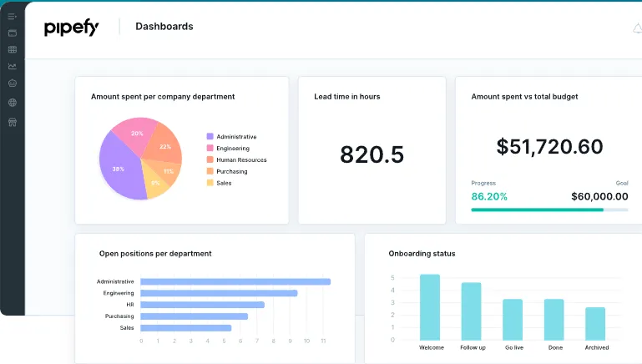The height and width of the screenshot is (364, 642).
Task: Click 'Amount spent per company department' title
Action: 163,97
